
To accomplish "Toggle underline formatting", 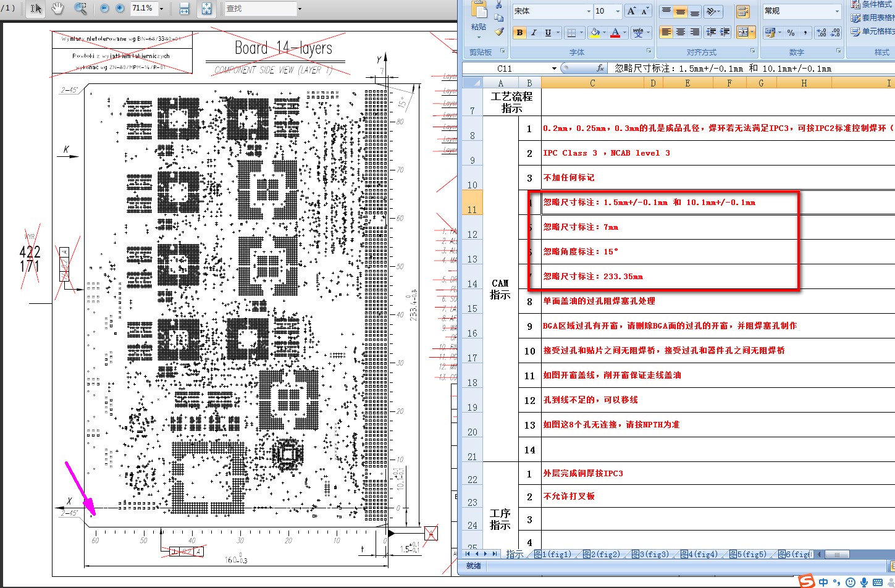I will pyautogui.click(x=548, y=33).
